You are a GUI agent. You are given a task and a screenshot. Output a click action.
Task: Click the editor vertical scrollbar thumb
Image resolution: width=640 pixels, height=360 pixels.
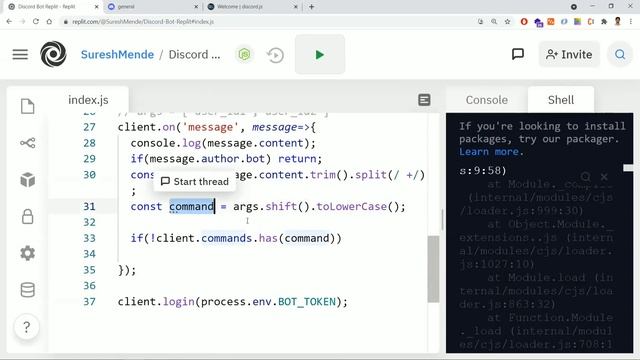point(433,269)
